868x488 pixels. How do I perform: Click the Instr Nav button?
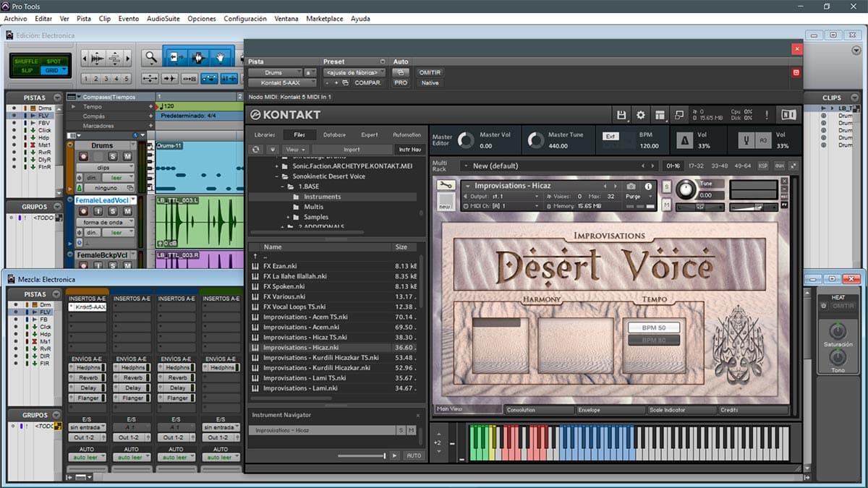pyautogui.click(x=409, y=150)
